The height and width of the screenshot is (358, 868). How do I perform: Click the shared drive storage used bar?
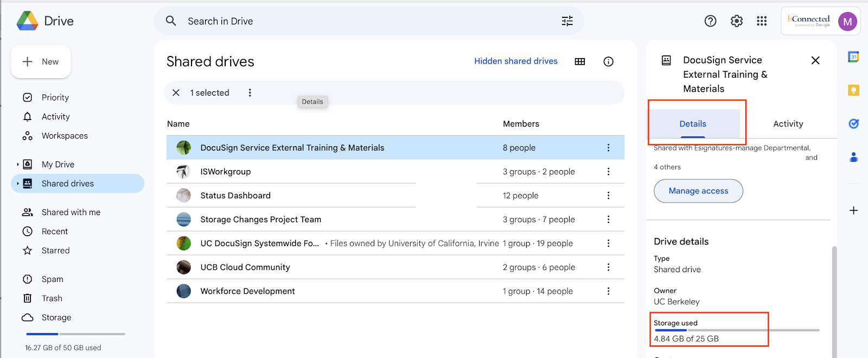click(737, 330)
